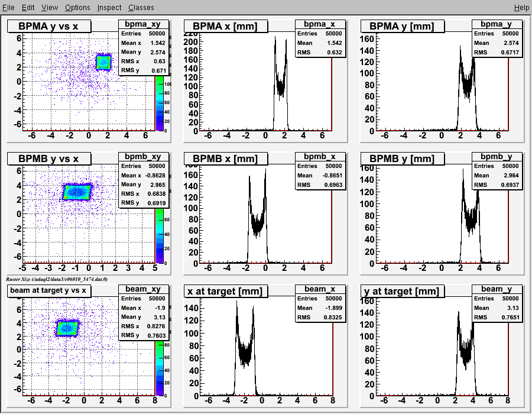Click the beam_xy stats box header
This screenshot has height=414, width=532.
144,289
